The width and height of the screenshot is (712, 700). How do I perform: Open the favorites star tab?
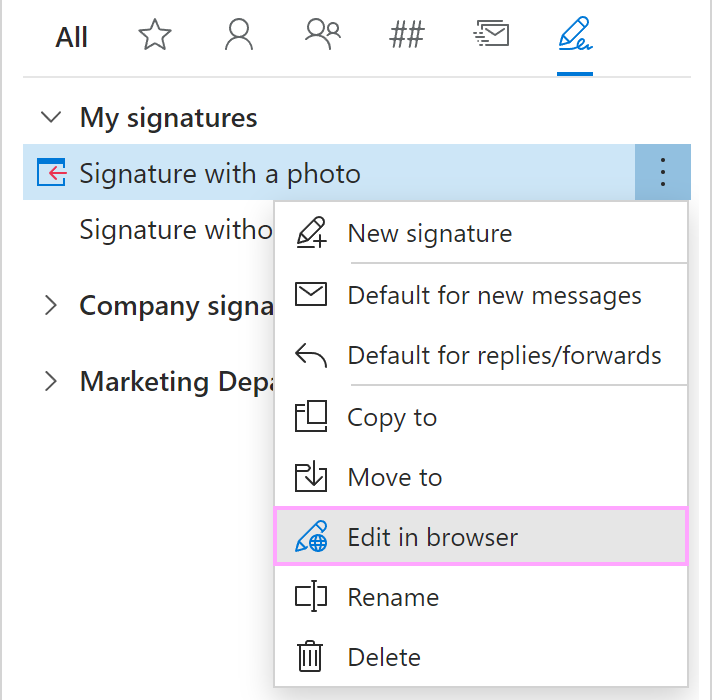pyautogui.click(x=155, y=35)
